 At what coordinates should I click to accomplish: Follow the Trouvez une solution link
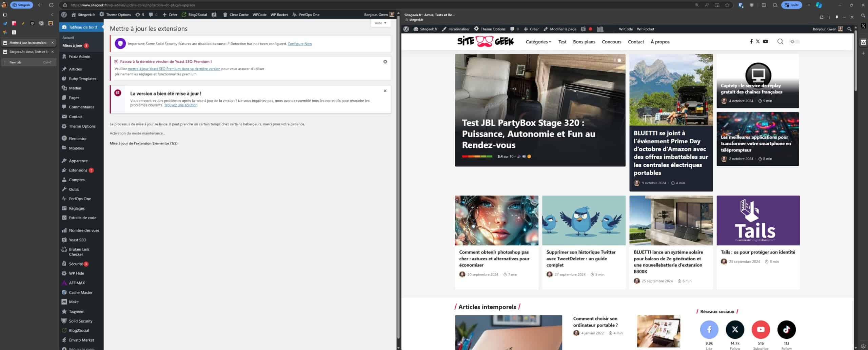(181, 105)
